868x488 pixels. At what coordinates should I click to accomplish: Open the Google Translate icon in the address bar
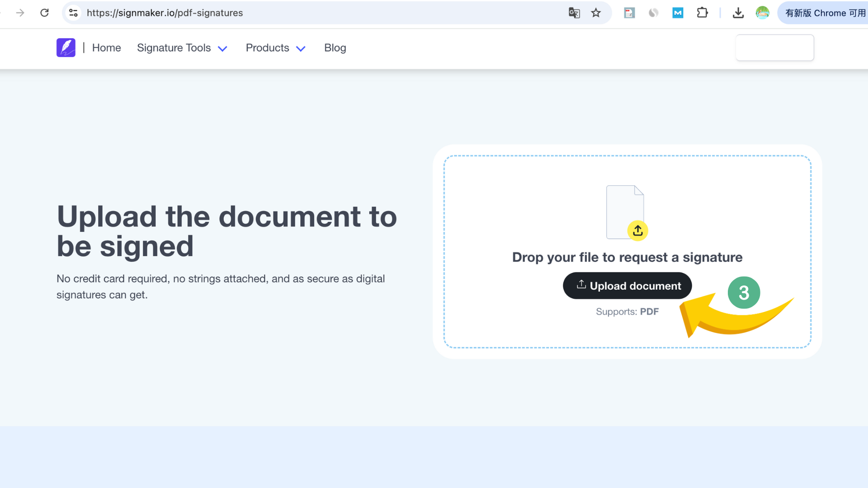[574, 13]
